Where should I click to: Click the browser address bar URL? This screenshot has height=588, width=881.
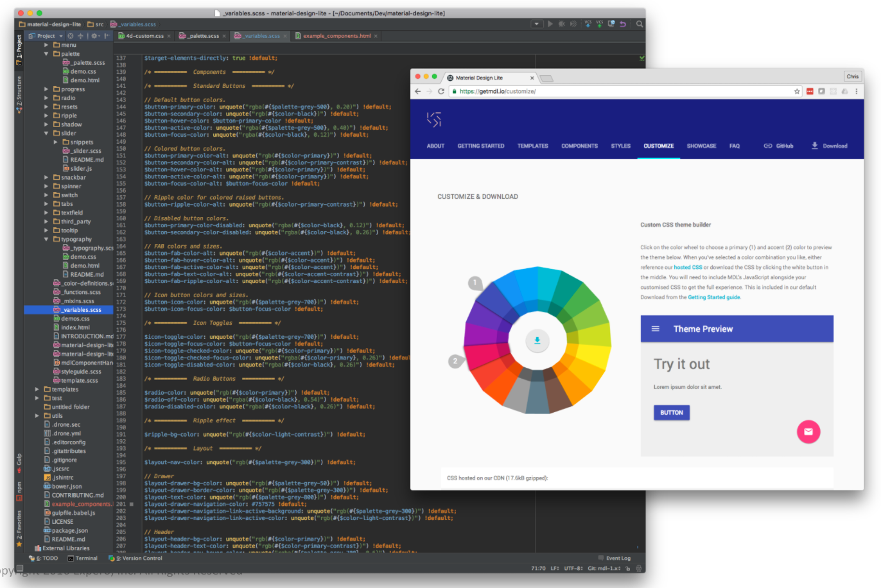pyautogui.click(x=498, y=92)
